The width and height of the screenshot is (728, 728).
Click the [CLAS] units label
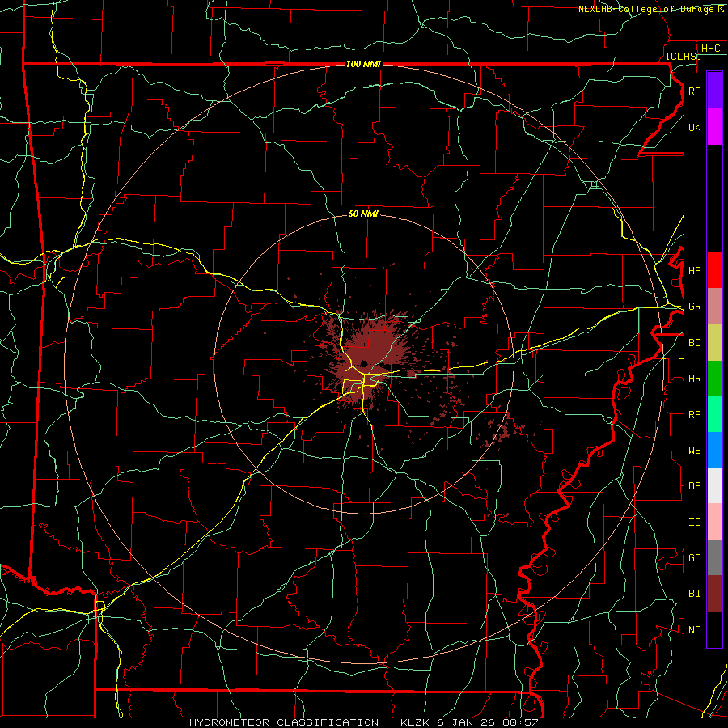point(684,56)
